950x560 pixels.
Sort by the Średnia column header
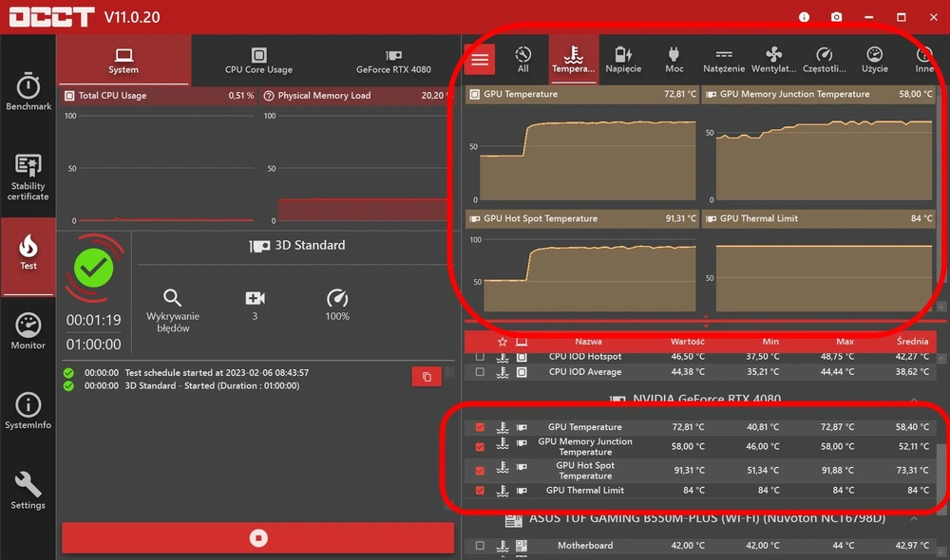pyautogui.click(x=912, y=342)
